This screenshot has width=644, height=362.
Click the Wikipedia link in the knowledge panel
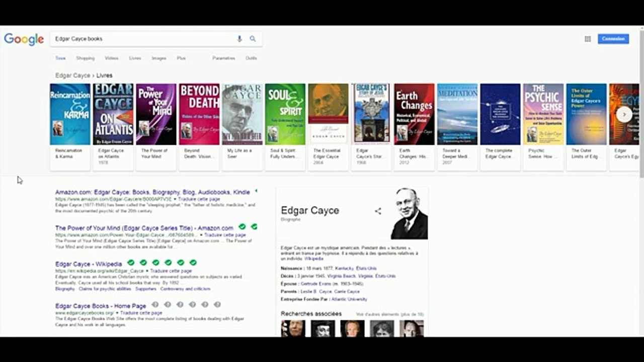[x=314, y=258]
